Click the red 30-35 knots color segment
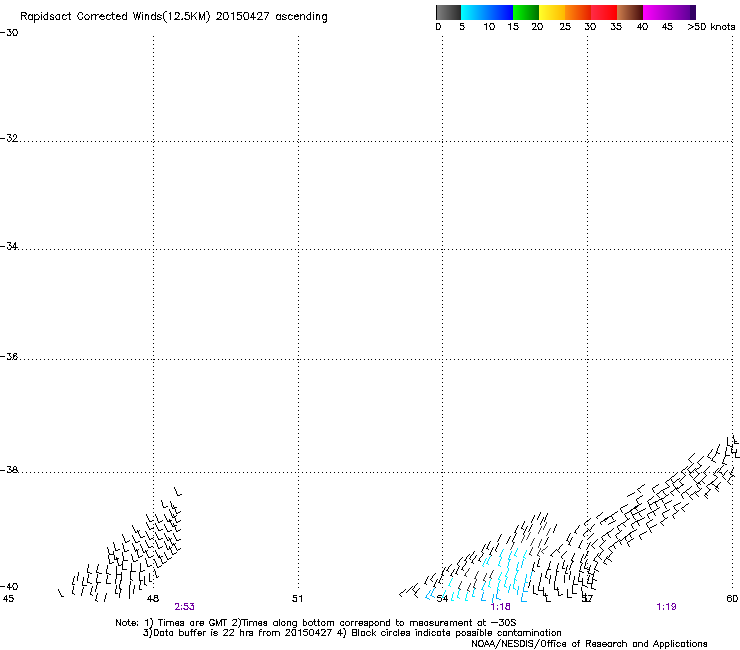 604,12
